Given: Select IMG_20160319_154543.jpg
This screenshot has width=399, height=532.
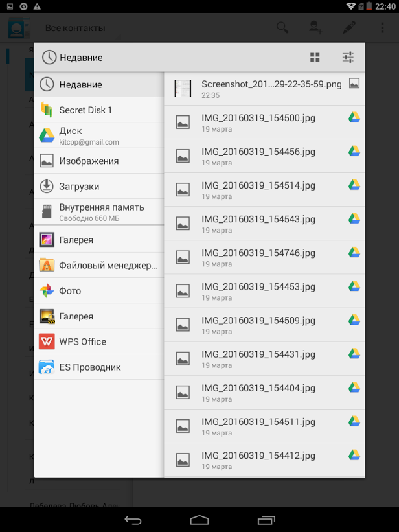Looking at the screenshot, I should pyautogui.click(x=264, y=224).
